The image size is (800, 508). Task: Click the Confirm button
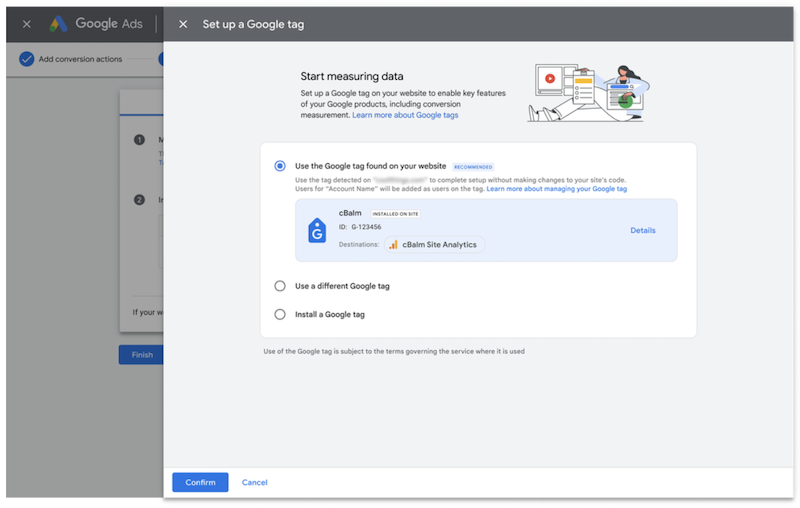pos(200,482)
